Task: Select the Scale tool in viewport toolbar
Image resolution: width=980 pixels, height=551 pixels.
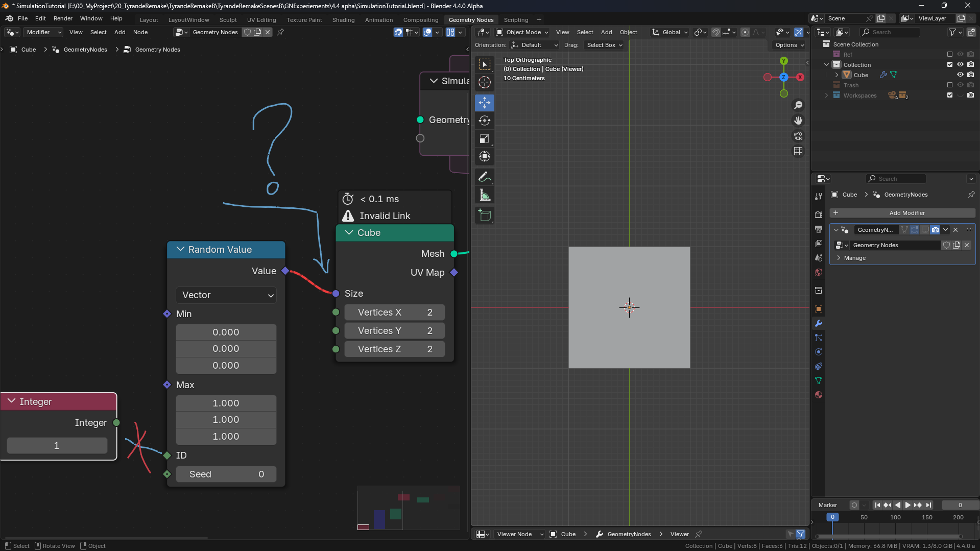Action: click(x=484, y=138)
